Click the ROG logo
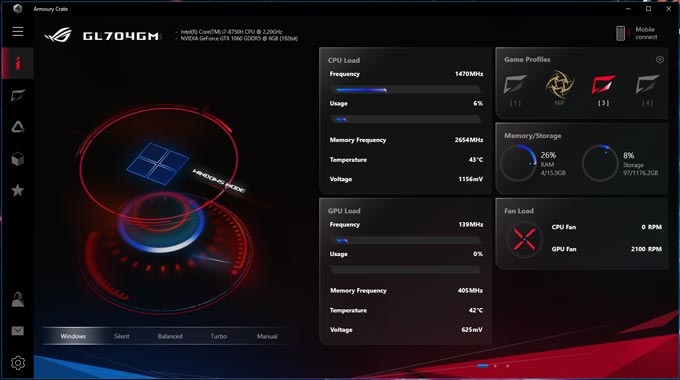Image resolution: width=680 pixels, height=380 pixels. coord(58,35)
